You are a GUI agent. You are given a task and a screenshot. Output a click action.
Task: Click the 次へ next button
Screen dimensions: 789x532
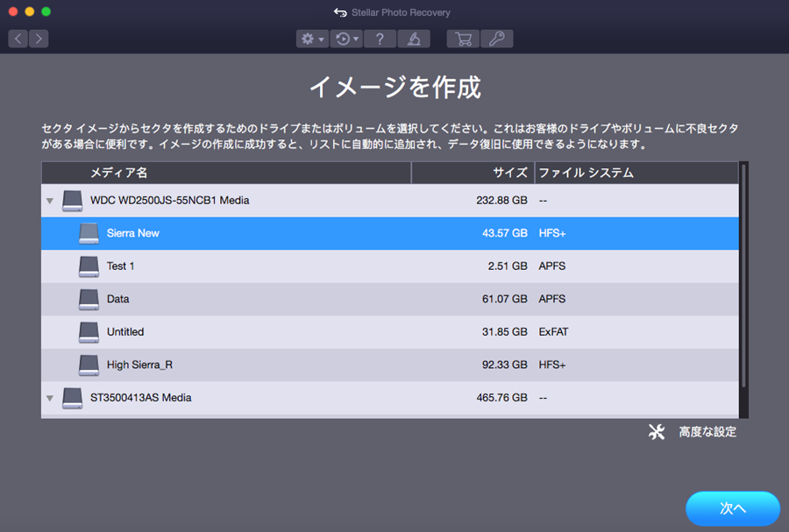[733, 508]
